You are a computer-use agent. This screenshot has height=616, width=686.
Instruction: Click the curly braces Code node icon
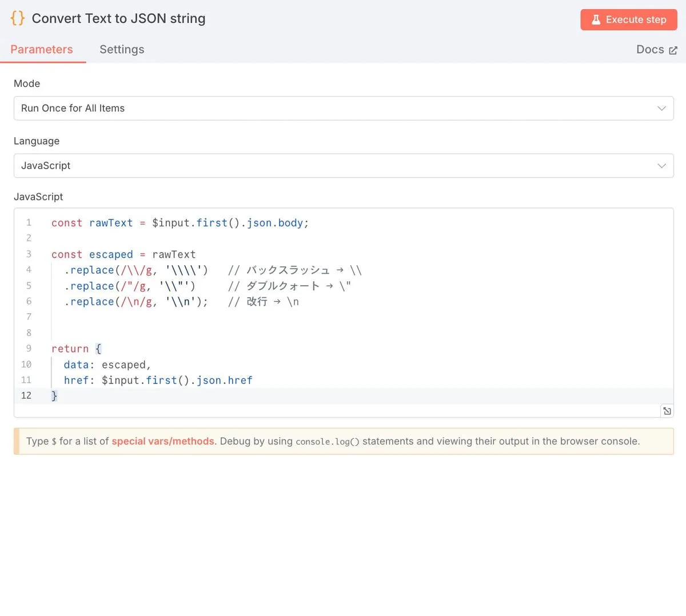18,18
